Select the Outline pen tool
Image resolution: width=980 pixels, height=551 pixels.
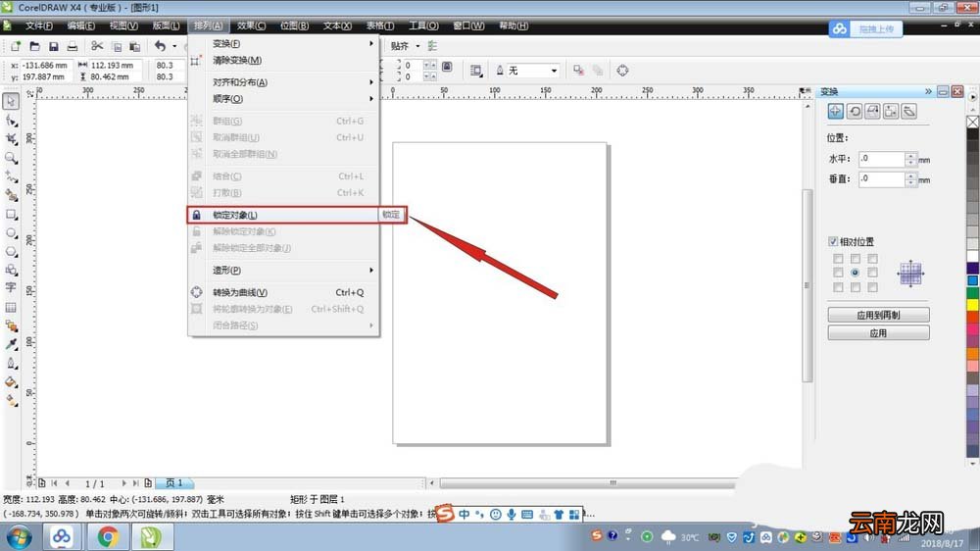coord(11,364)
